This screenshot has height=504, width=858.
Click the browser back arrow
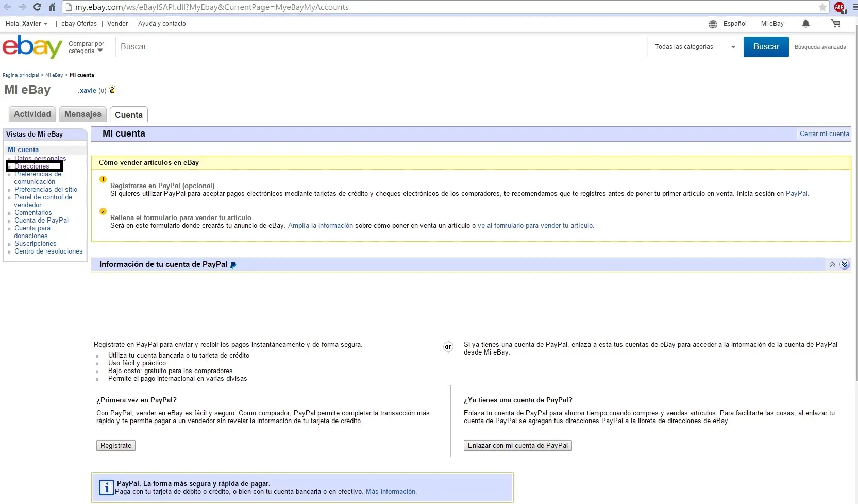8,7
